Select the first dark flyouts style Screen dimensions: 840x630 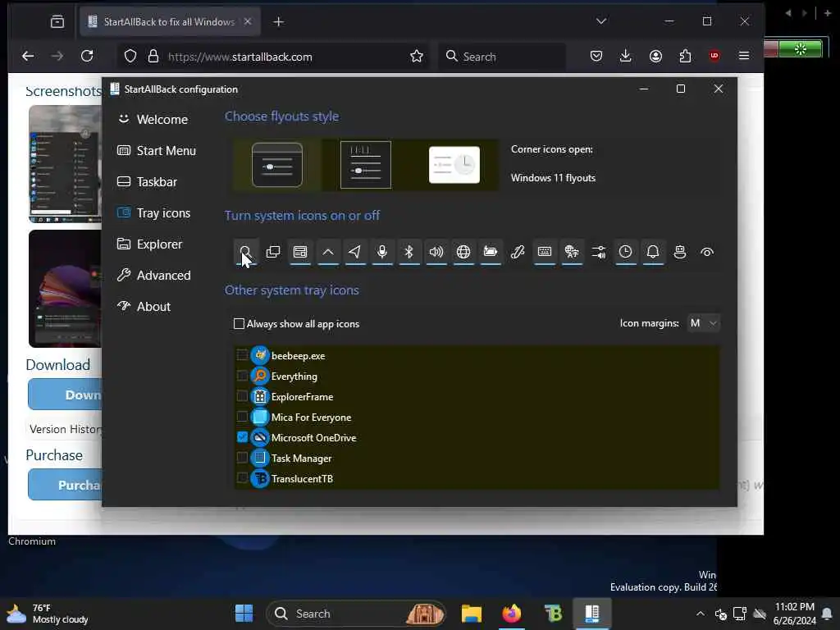click(x=277, y=164)
